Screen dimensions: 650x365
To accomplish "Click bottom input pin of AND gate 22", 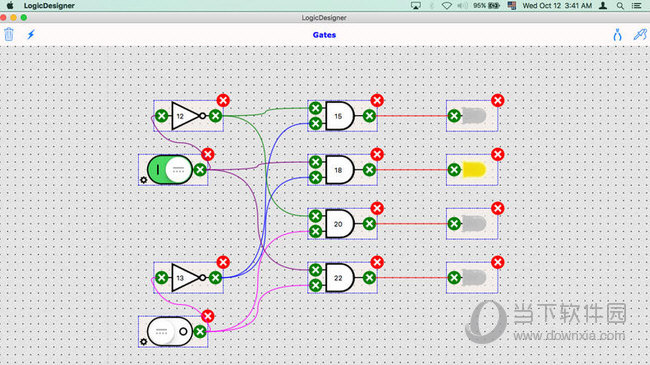I will click(x=315, y=285).
